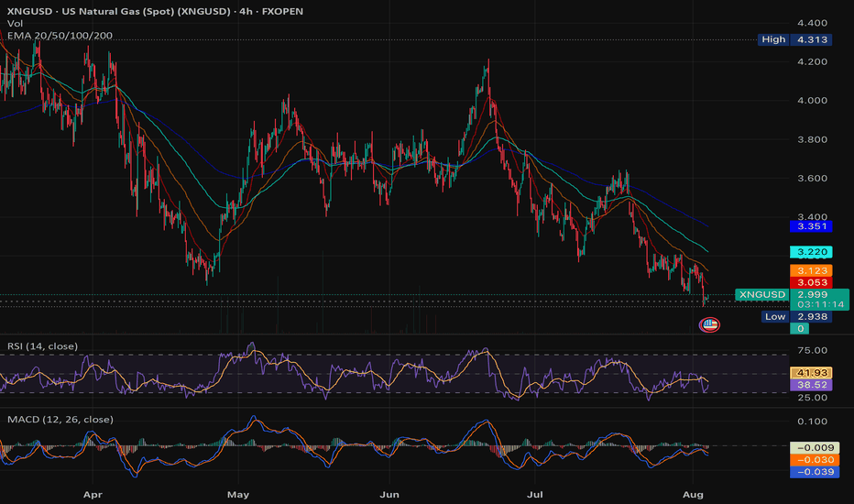Click the May label on time axis
The width and height of the screenshot is (854, 504).
click(x=238, y=495)
